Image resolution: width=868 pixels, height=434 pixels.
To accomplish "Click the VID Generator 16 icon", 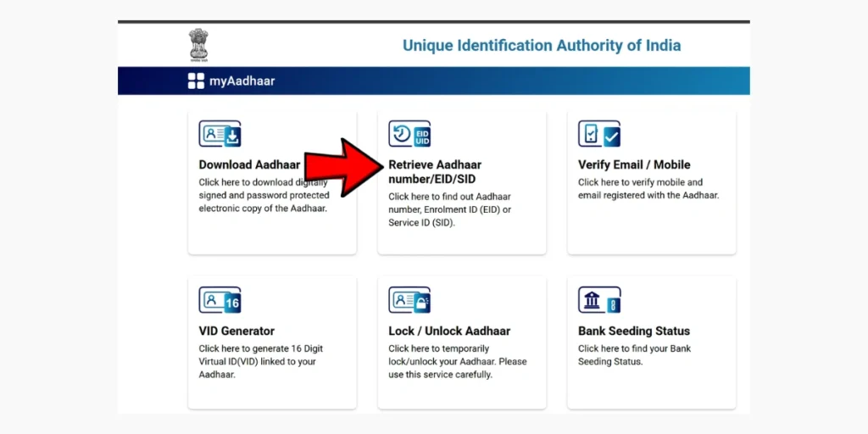I will [x=220, y=299].
